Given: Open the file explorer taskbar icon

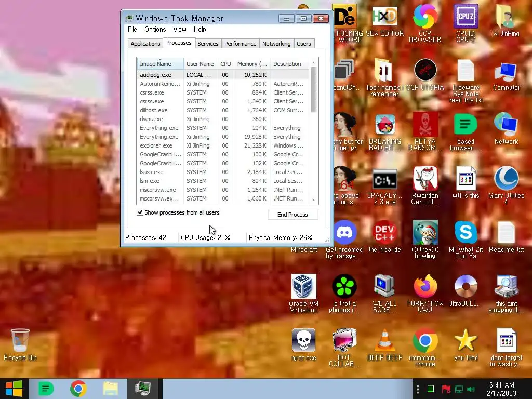Looking at the screenshot, I should pos(110,389).
